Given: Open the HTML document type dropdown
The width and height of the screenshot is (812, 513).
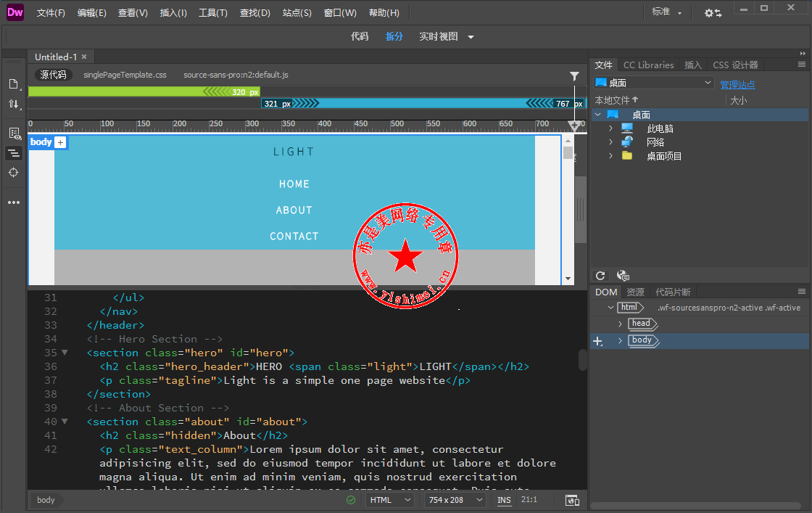Looking at the screenshot, I should 391,500.
